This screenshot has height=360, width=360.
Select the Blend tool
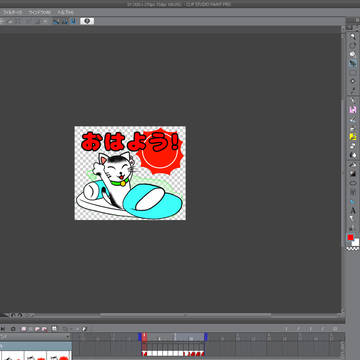(x=353, y=155)
